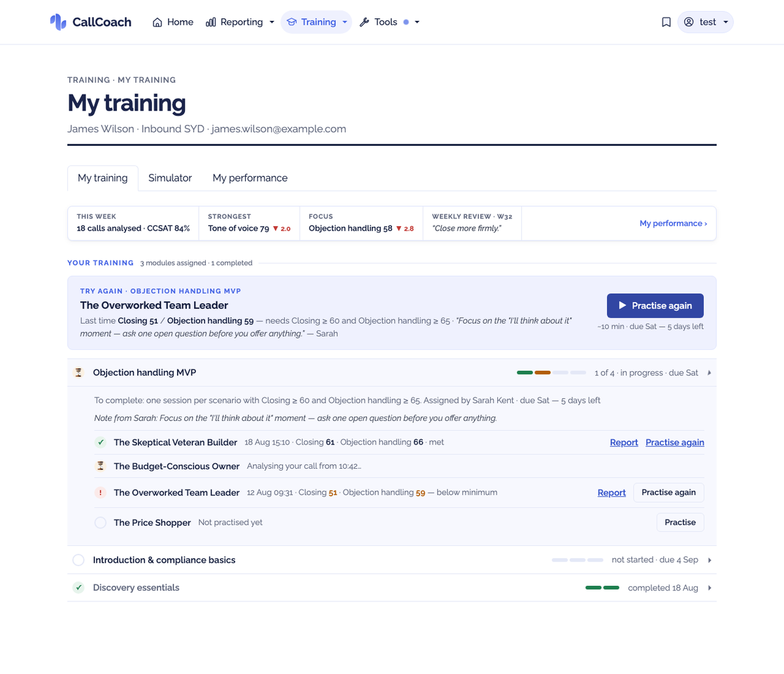The height and width of the screenshot is (674, 784).
Task: Open the test account dropdown
Action: coord(706,22)
